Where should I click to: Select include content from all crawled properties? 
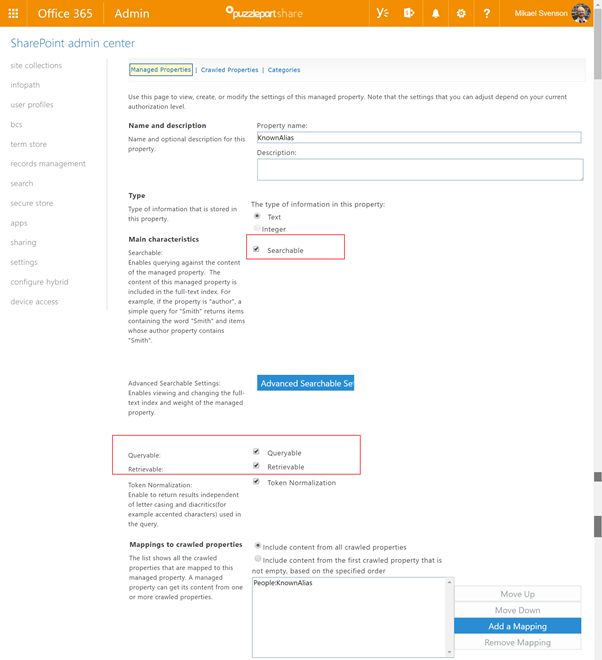pos(258,546)
